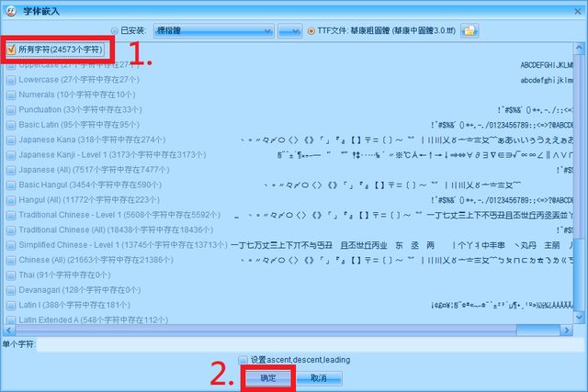The image size is (588, 392).
Task: Check the 所有字符 (all characters) checkbox
Action: [x=11, y=49]
